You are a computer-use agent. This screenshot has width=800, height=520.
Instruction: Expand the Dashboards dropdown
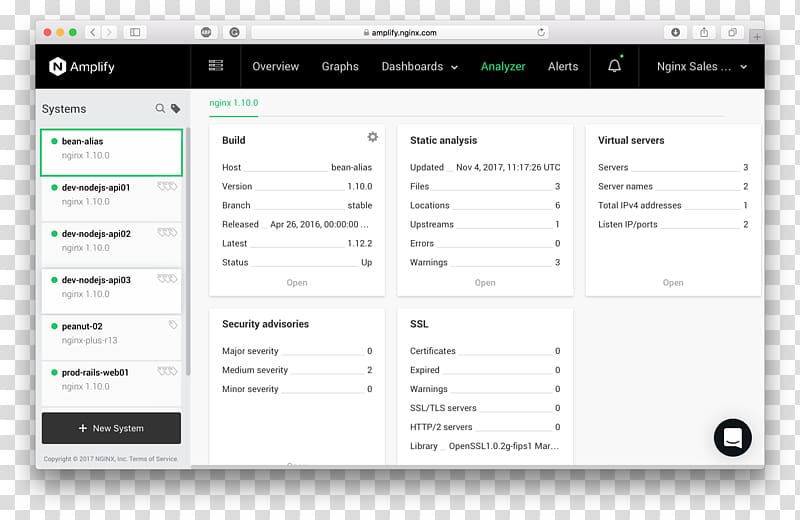click(x=419, y=66)
